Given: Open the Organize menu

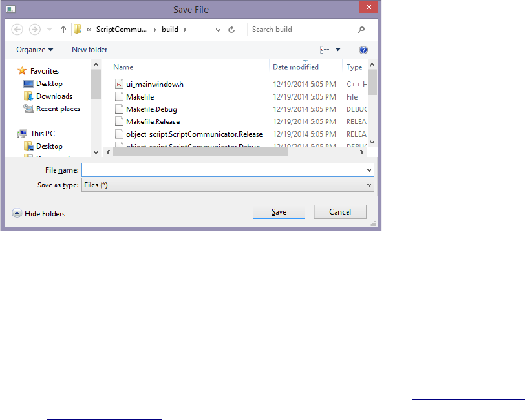Looking at the screenshot, I should 34,50.
